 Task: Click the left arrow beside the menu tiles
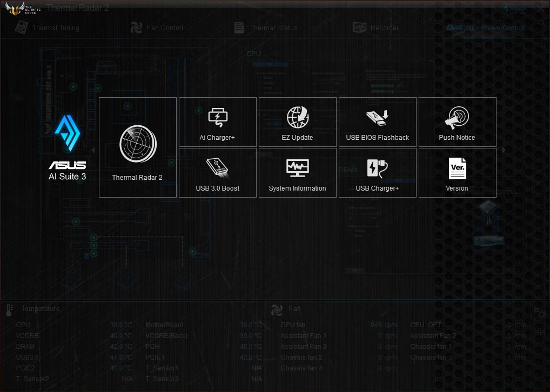pyautogui.click(x=93, y=150)
